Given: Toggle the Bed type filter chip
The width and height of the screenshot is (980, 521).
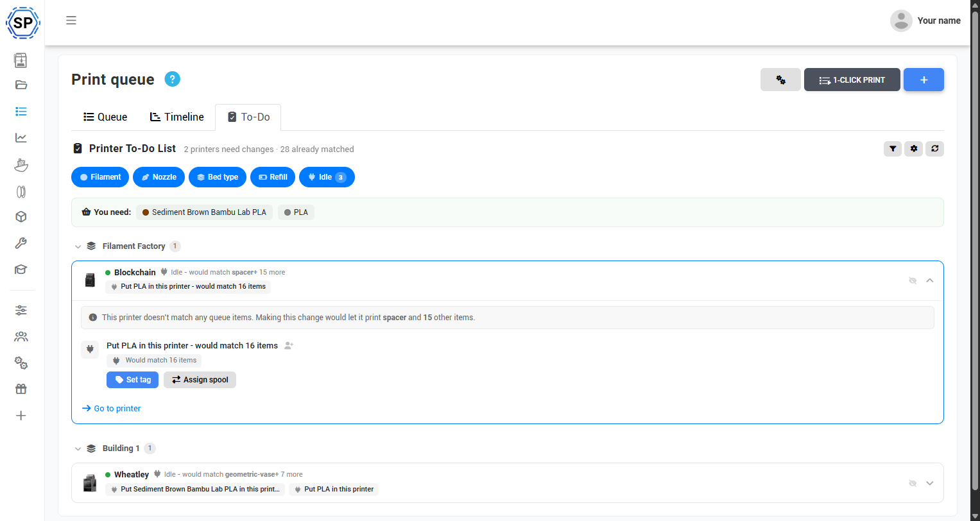Looking at the screenshot, I should pos(218,177).
